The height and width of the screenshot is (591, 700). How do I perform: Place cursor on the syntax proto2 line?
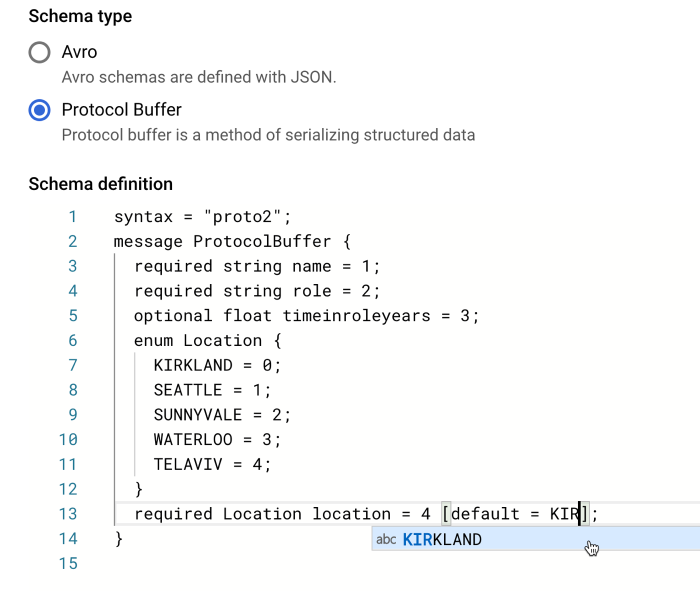[202, 216]
